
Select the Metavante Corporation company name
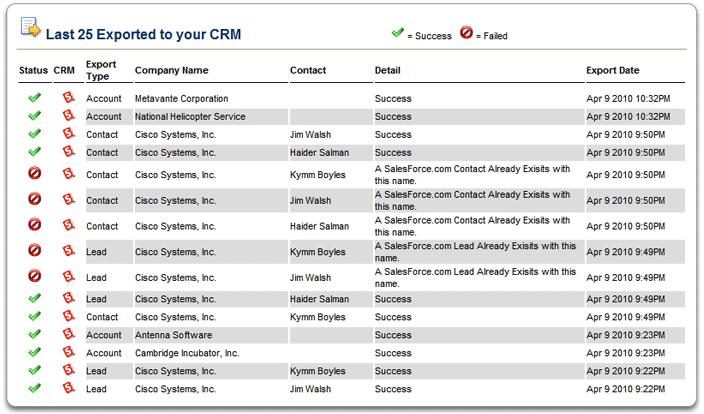pyautogui.click(x=181, y=98)
